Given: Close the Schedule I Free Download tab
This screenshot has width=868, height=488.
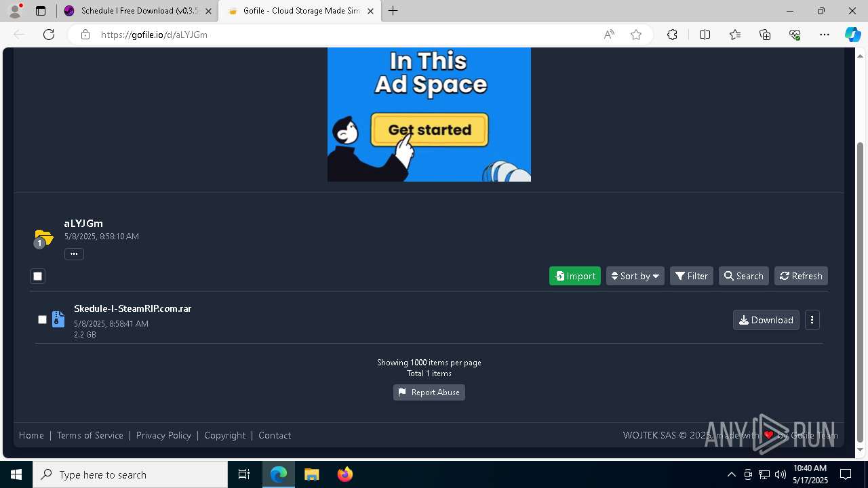Looking at the screenshot, I should pyautogui.click(x=208, y=11).
